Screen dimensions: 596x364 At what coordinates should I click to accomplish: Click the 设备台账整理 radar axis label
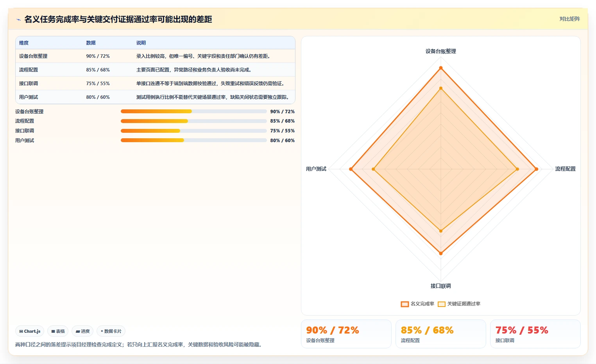point(441,51)
